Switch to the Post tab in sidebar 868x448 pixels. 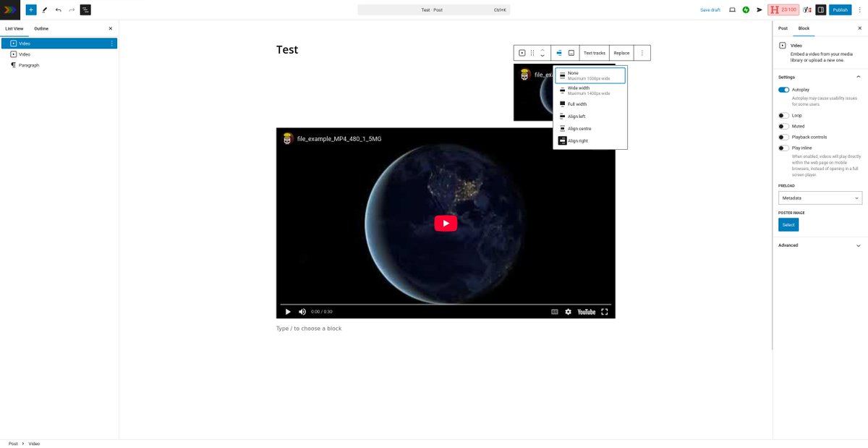point(783,28)
